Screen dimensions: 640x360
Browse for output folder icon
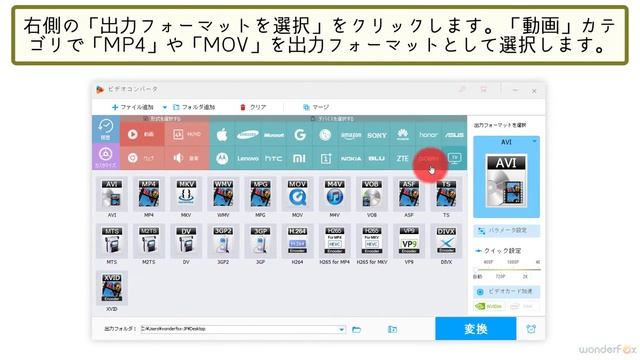tap(356, 329)
